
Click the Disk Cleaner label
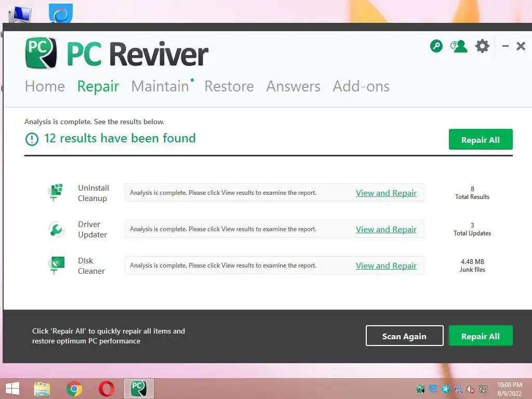[91, 265]
